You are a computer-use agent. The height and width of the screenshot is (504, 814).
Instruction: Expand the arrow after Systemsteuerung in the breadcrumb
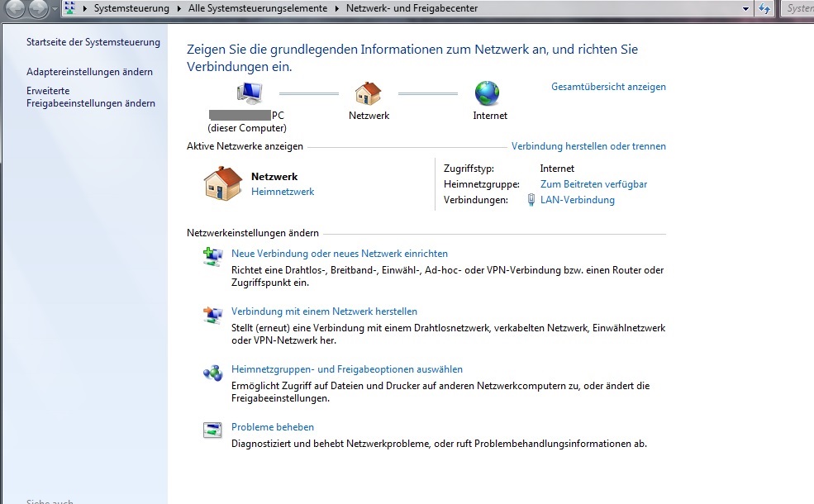179,8
